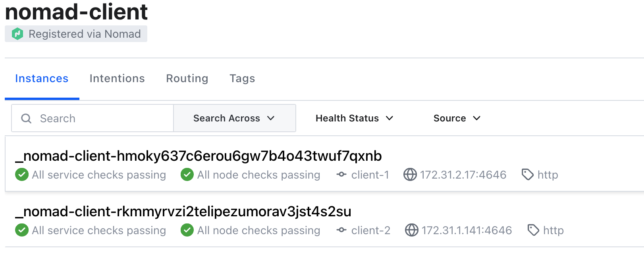
Task: Focus the instances Search field
Action: pos(103,118)
